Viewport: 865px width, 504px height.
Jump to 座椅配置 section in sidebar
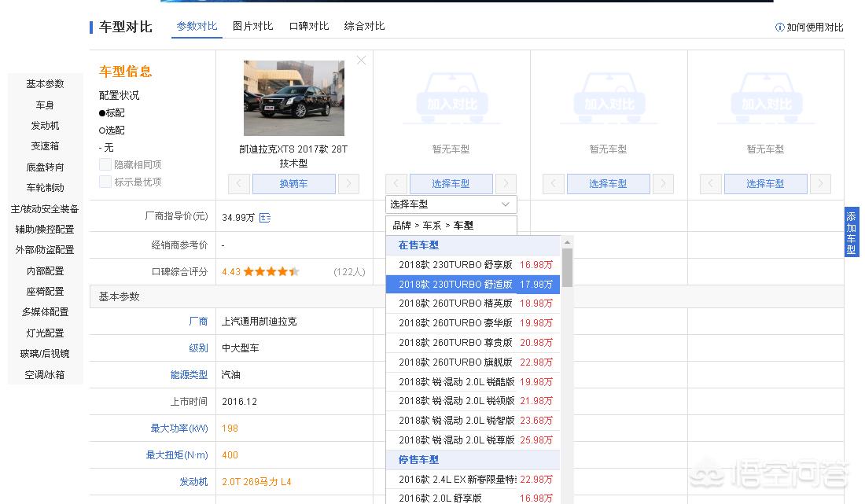pos(46,291)
